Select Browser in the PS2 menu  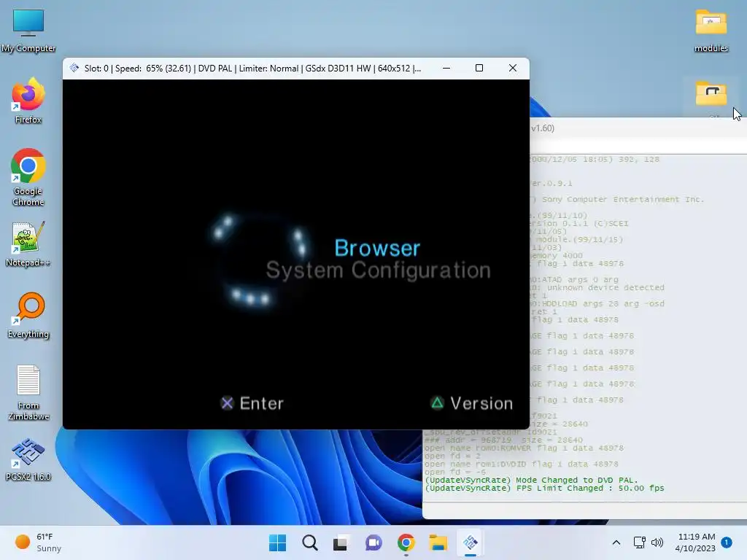point(377,248)
